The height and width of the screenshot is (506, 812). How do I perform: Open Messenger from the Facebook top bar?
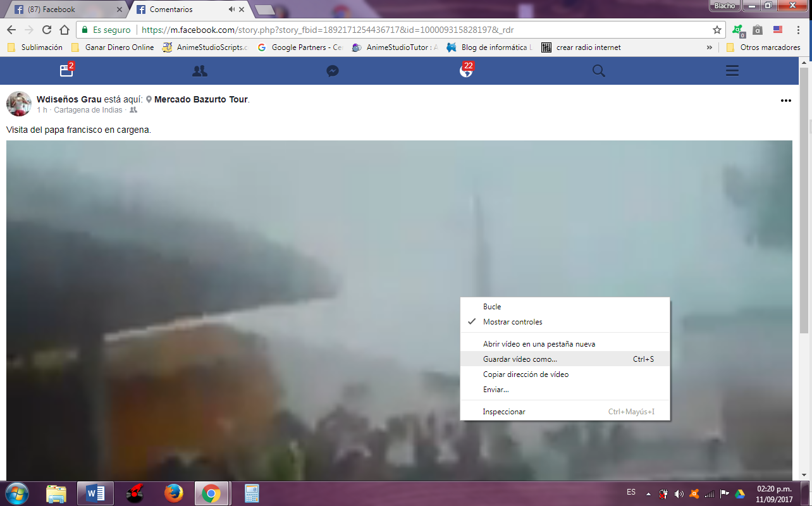tap(332, 71)
